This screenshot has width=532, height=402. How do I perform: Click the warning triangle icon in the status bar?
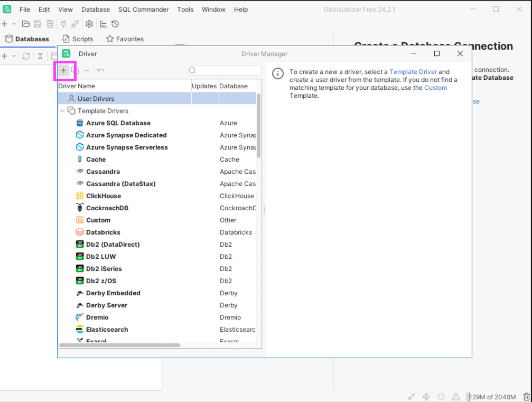[x=456, y=396]
